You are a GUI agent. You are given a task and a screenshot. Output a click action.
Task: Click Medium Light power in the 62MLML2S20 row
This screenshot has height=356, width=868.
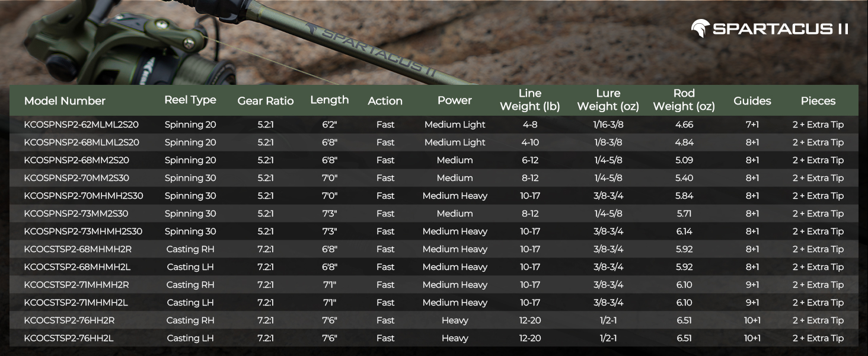coord(455,125)
